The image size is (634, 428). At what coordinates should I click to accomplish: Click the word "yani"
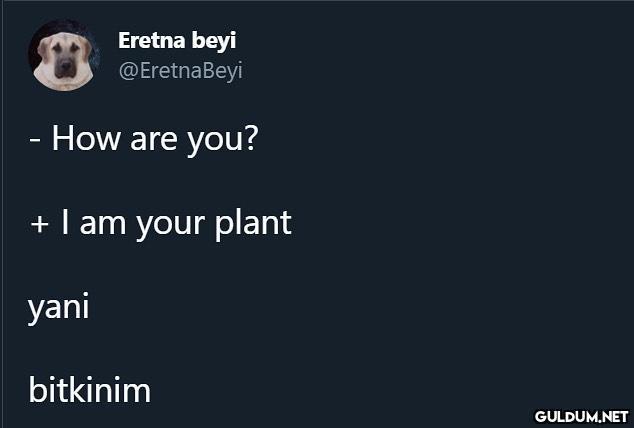point(59,306)
